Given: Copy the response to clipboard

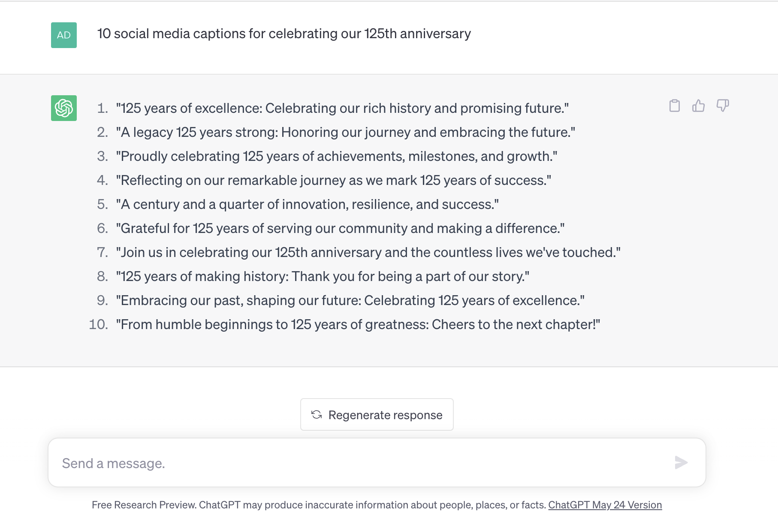Looking at the screenshot, I should [675, 106].
